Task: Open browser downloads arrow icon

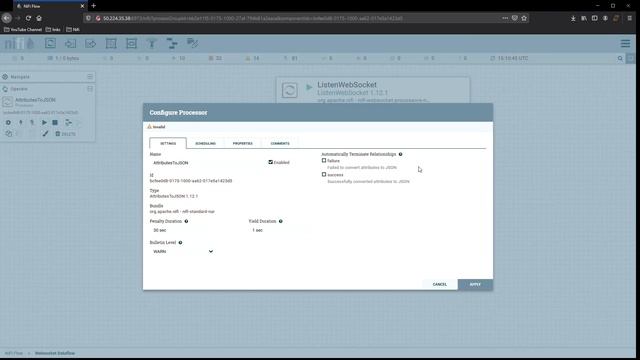Action: [x=573, y=18]
